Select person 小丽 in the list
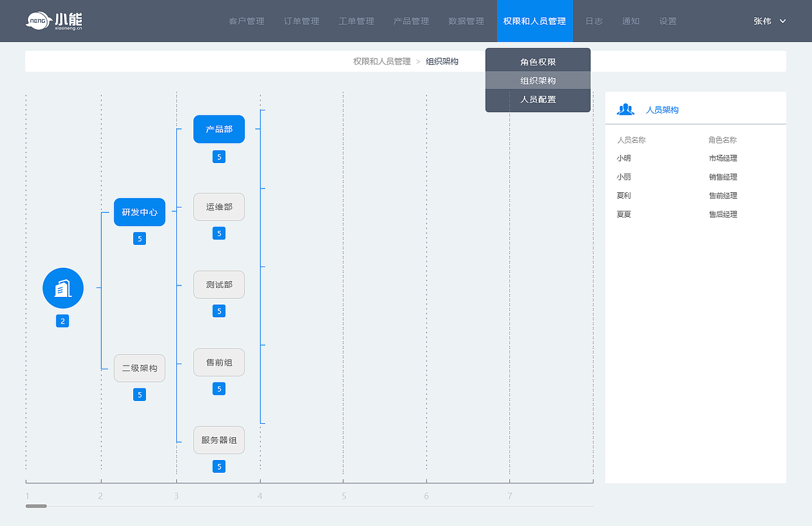812x526 pixels. (624, 177)
